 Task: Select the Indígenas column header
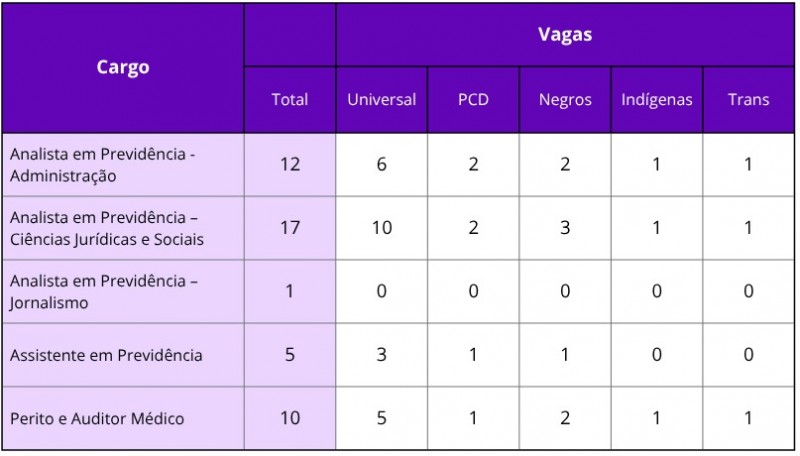click(x=656, y=100)
